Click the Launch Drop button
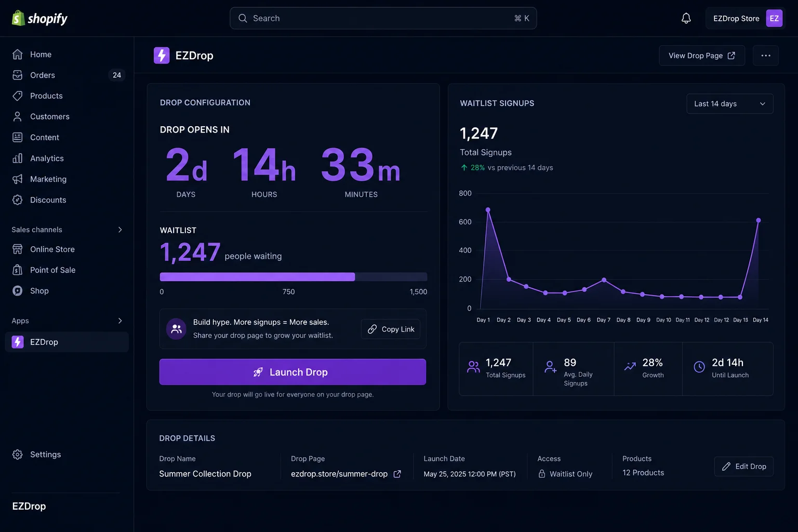Screen dimensions: 798x532 [292, 372]
